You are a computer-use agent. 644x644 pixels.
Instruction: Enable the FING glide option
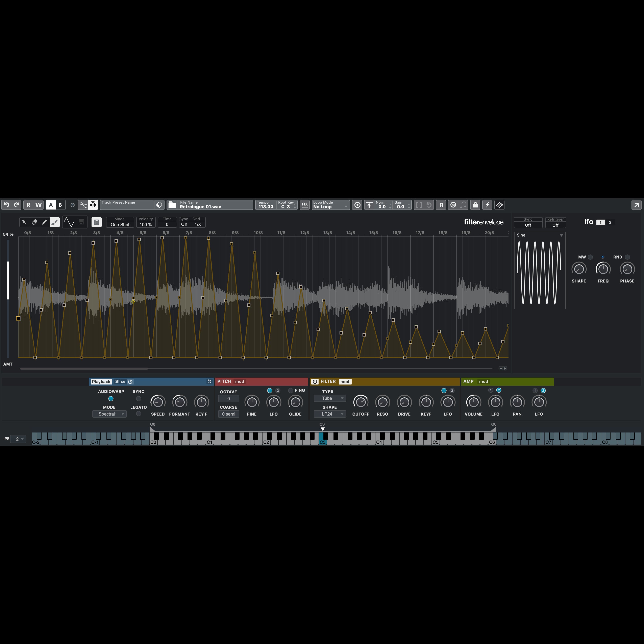pos(291,390)
